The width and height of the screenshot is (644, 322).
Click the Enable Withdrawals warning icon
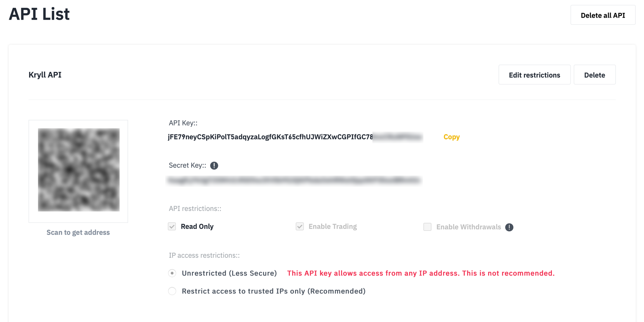(509, 227)
